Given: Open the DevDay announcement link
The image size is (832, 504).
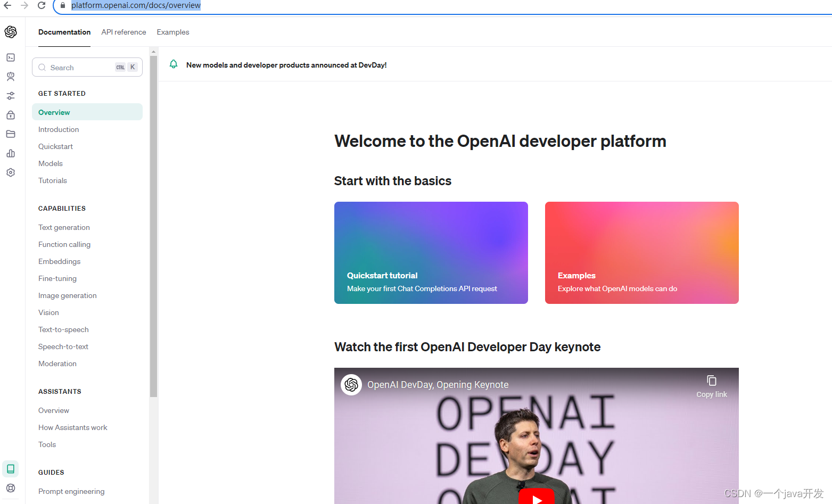Looking at the screenshot, I should pos(286,65).
